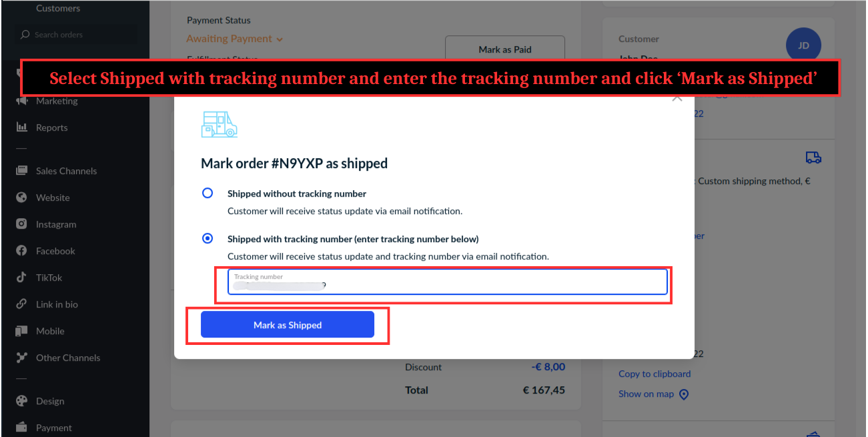
Task: Click the Tracking number input field
Action: coord(447,282)
